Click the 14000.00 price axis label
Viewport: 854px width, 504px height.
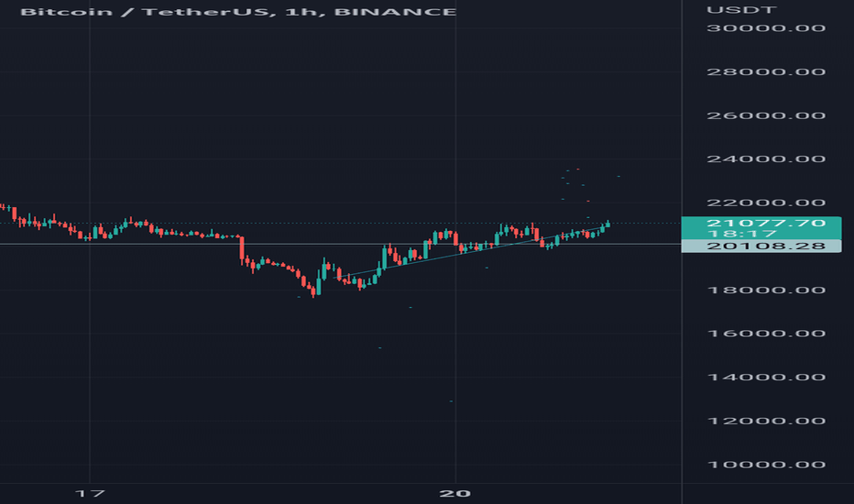766,377
